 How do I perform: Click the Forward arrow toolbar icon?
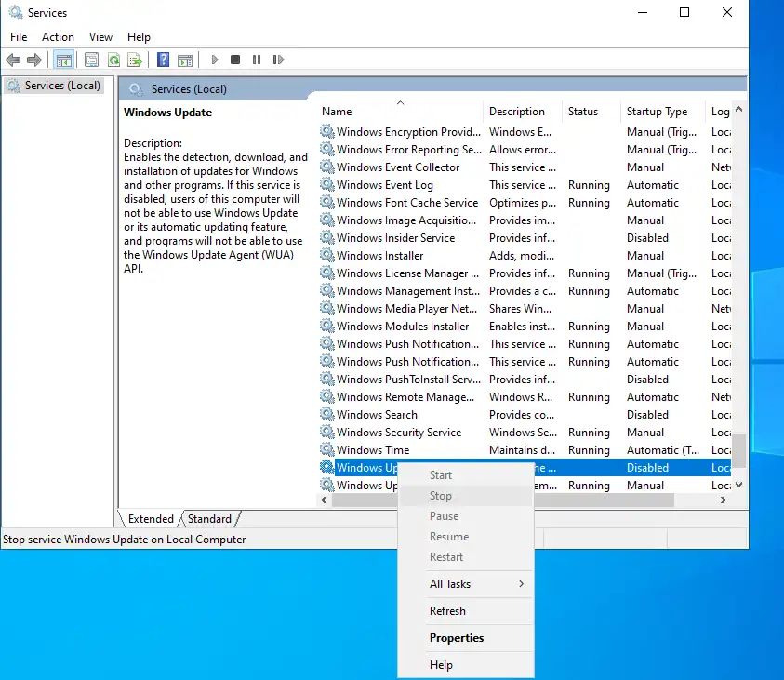[34, 60]
